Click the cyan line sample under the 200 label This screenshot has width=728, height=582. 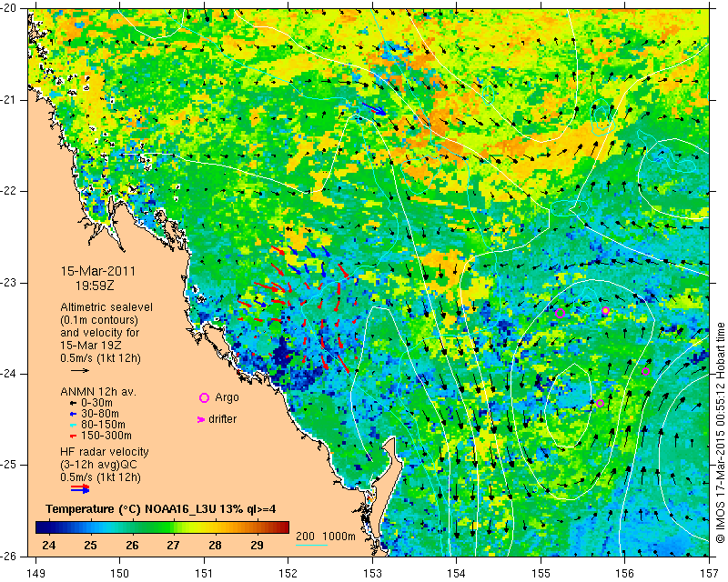pos(311,545)
